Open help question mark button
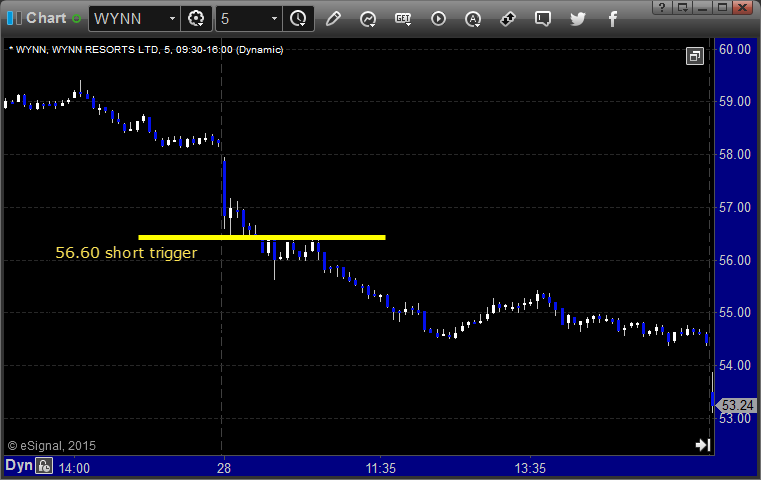Viewport: 761px width, 480px height. (662, 7)
